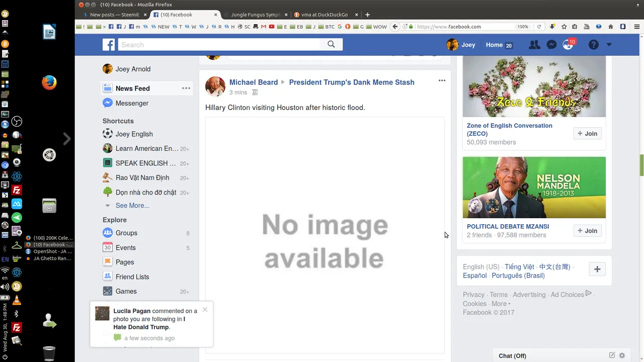Open POLITICAL DEBATE MZANSI group
644x362 pixels.
click(x=508, y=227)
